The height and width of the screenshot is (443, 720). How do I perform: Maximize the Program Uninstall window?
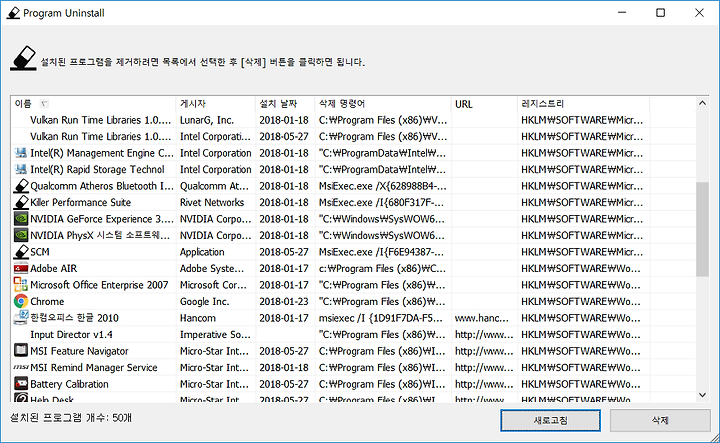[x=660, y=12]
